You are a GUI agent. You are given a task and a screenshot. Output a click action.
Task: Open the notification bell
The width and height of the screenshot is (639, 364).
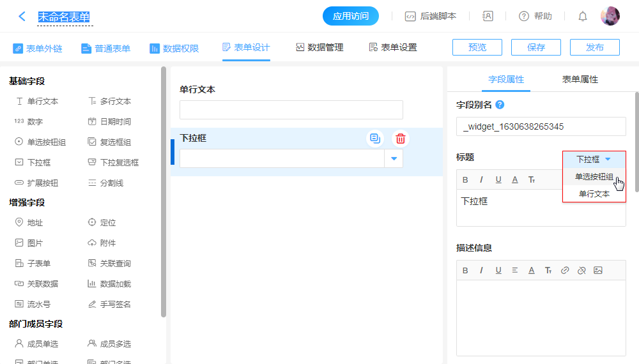coord(582,17)
